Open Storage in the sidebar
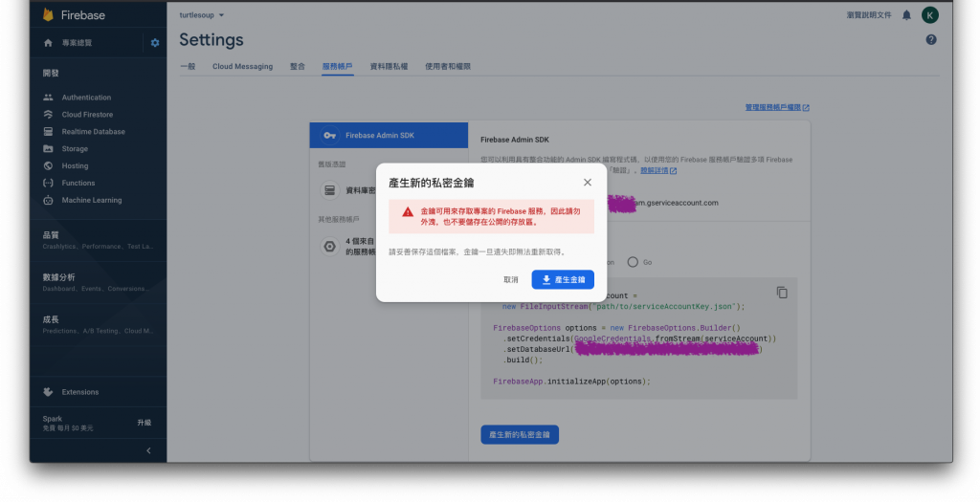 (75, 148)
